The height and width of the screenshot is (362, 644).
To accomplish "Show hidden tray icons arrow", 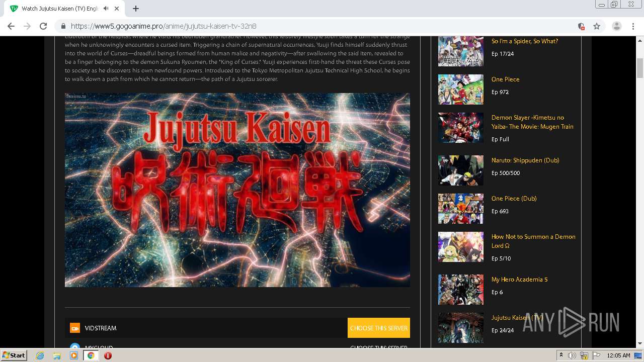I will click(x=561, y=355).
